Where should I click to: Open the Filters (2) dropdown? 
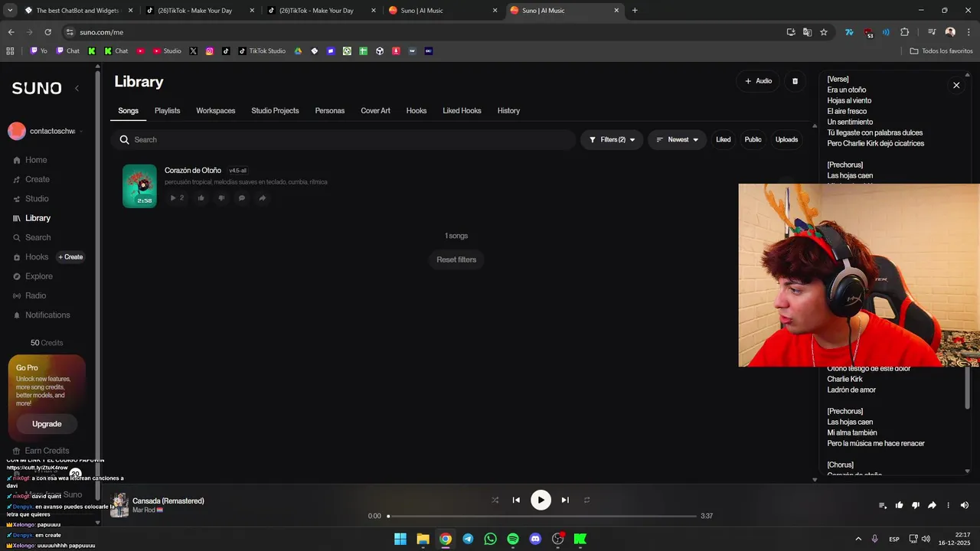[612, 140]
